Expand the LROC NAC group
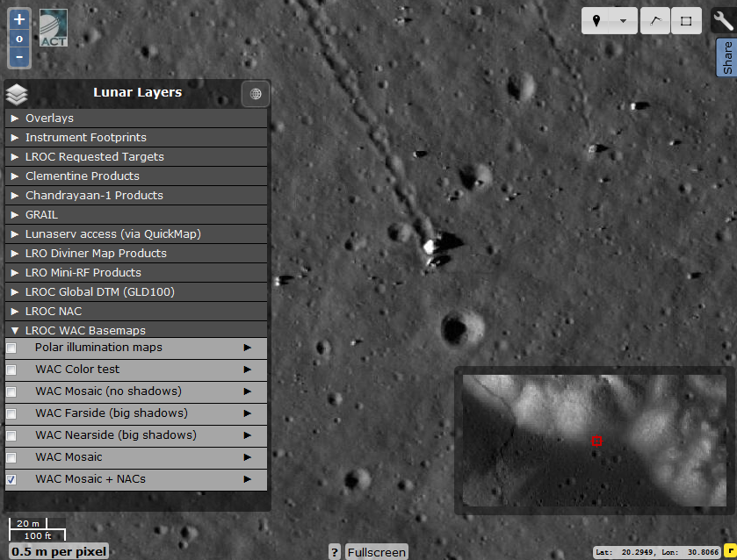737x560 pixels. (136, 311)
